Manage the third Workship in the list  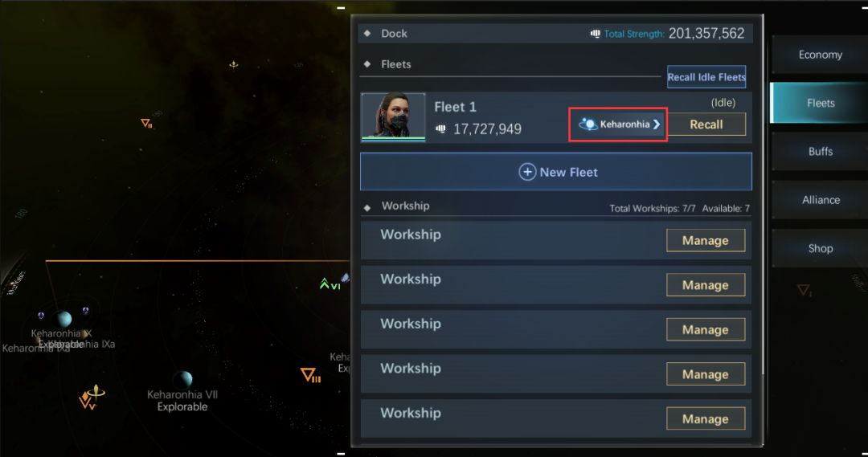click(706, 330)
